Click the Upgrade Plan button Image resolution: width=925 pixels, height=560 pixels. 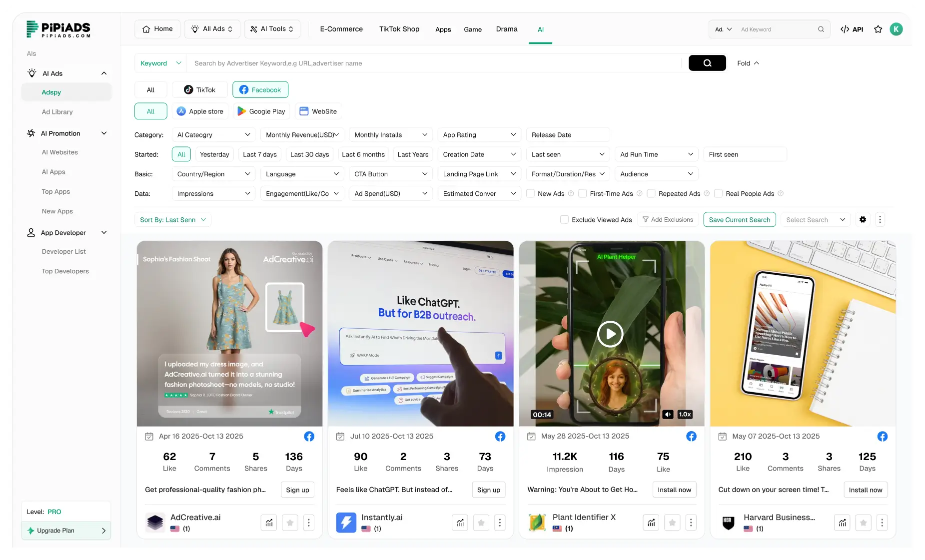[66, 531]
